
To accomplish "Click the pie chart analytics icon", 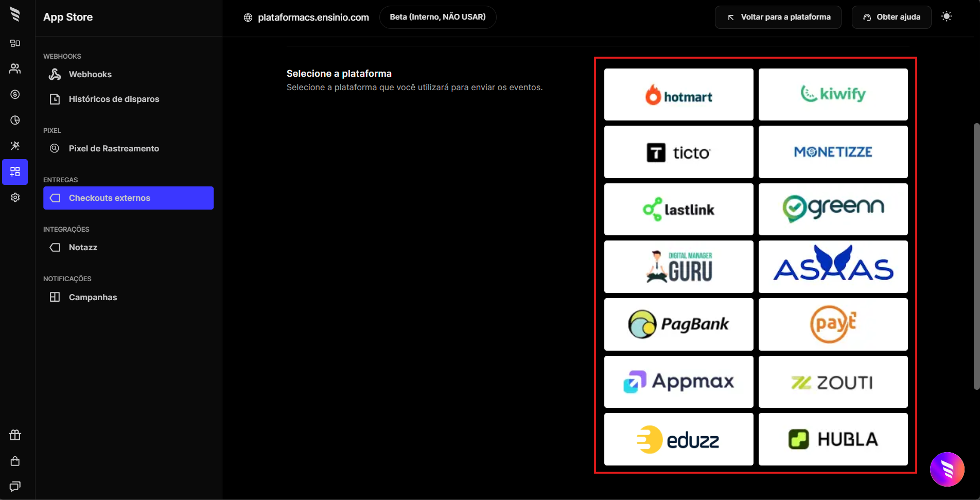I will pyautogui.click(x=15, y=120).
